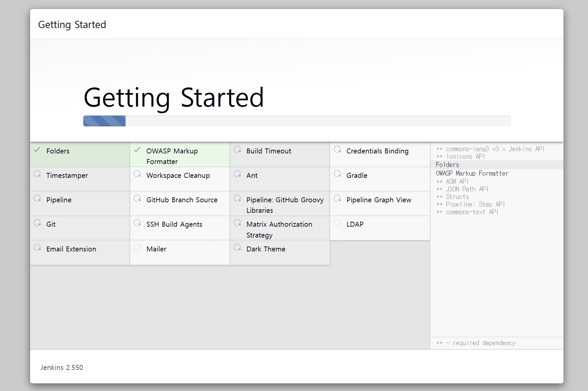This screenshot has height=391, width=588.
Task: Click the Ant plugin name
Action: point(252,176)
